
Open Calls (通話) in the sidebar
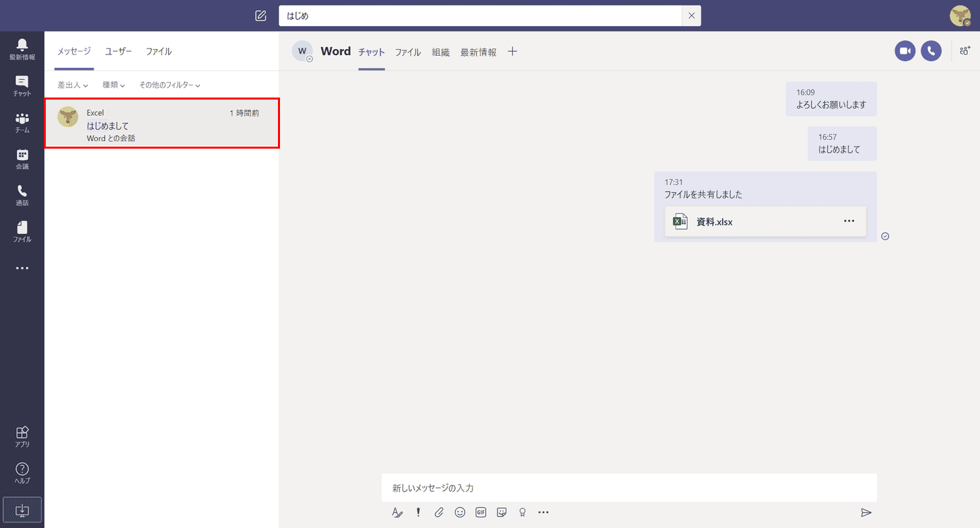(x=22, y=195)
